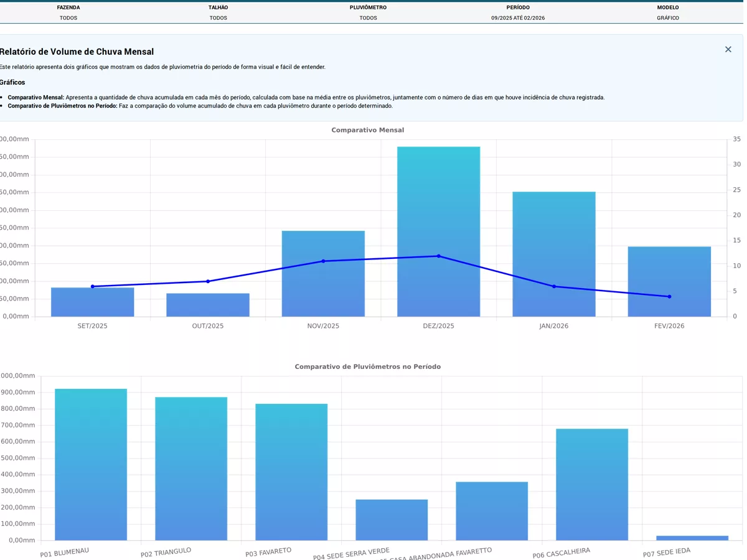
Task: Click the rain-days line point for NOV/2025
Action: tap(323, 261)
